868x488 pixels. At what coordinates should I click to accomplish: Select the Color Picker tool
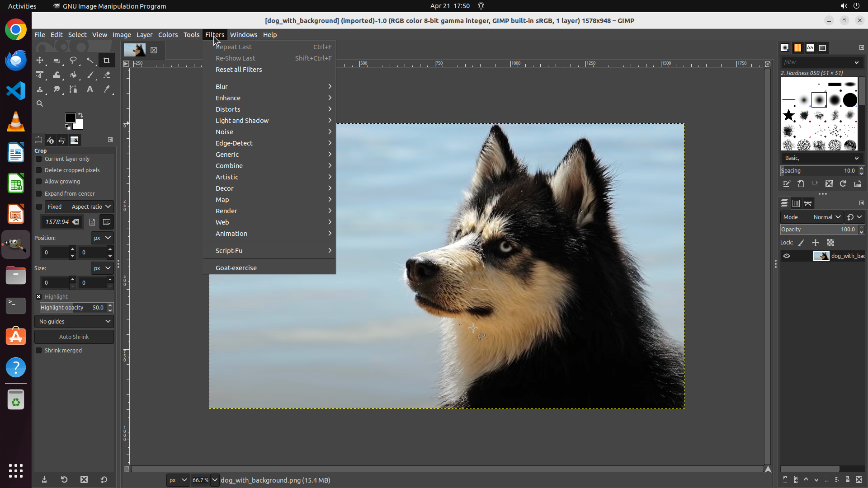click(x=107, y=89)
